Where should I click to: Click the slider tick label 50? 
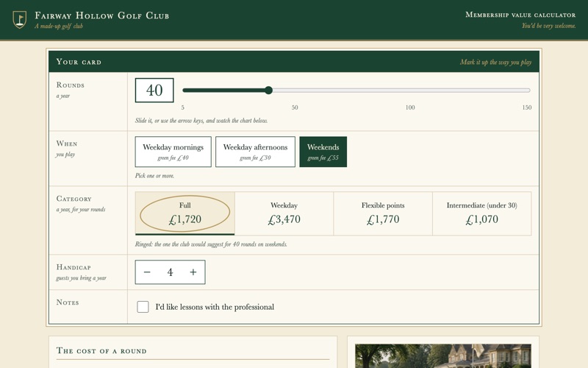295,107
